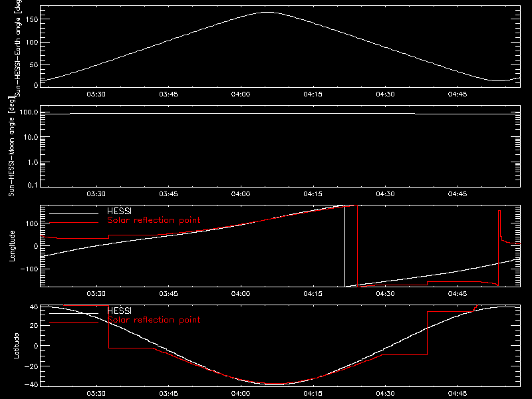Click '03:45' tick under the Earth angle plot
This screenshot has width=532, height=399.
point(168,94)
